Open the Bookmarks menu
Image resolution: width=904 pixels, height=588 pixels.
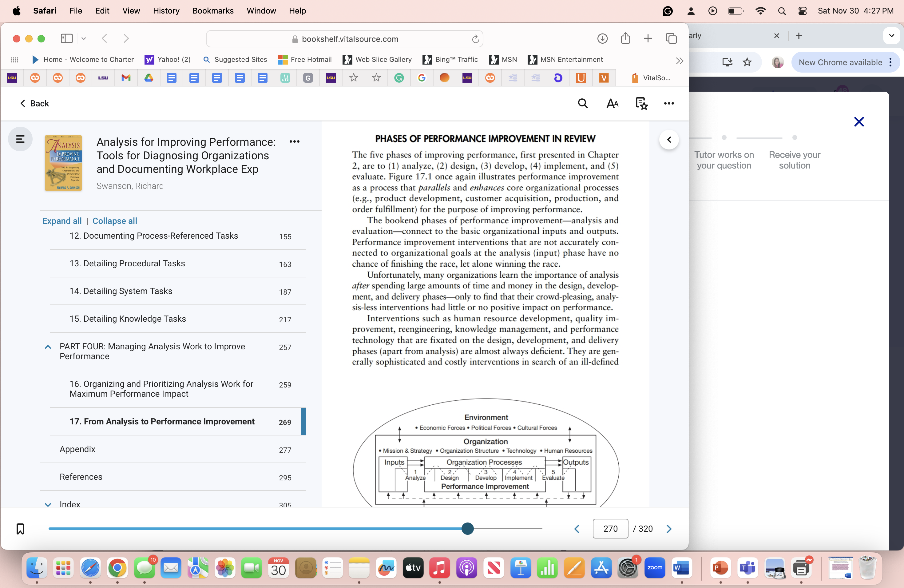(x=213, y=11)
